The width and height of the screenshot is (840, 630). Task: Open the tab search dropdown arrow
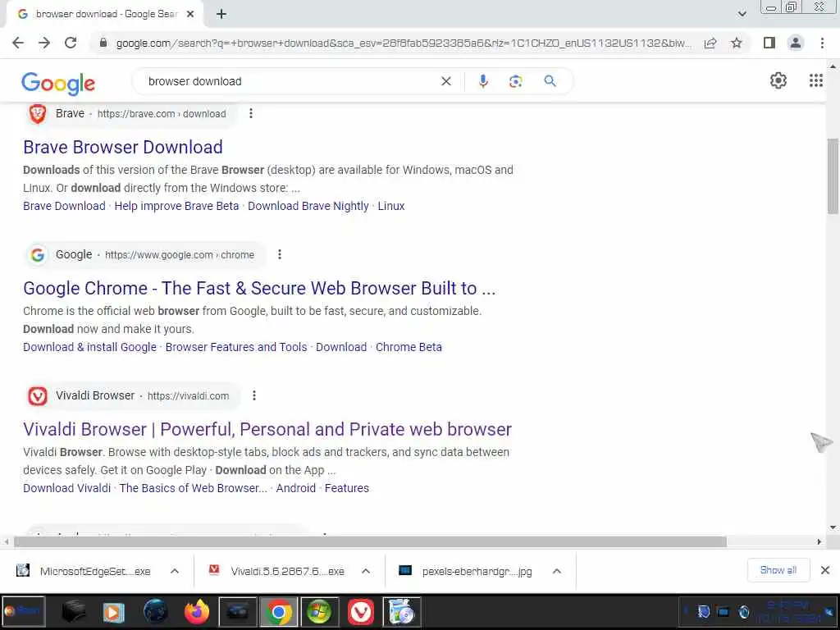tap(742, 14)
